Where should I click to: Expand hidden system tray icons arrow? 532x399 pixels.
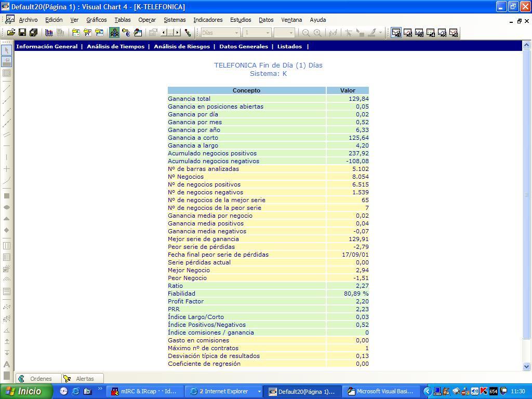tap(428, 392)
